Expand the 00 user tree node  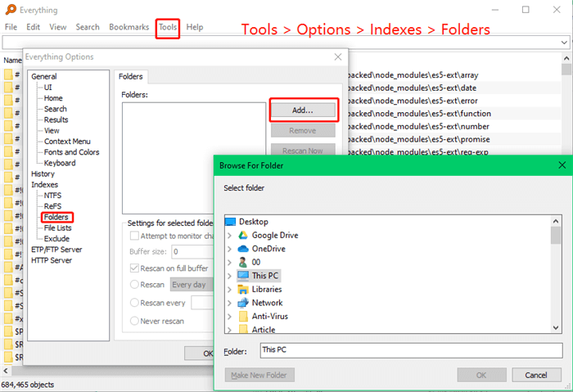[229, 263]
